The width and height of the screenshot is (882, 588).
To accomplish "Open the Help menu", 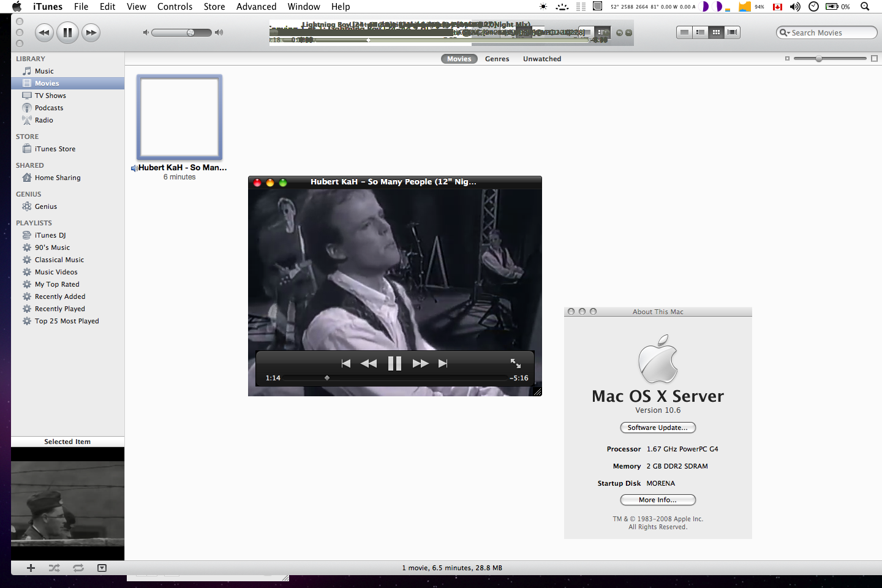I will coord(341,7).
